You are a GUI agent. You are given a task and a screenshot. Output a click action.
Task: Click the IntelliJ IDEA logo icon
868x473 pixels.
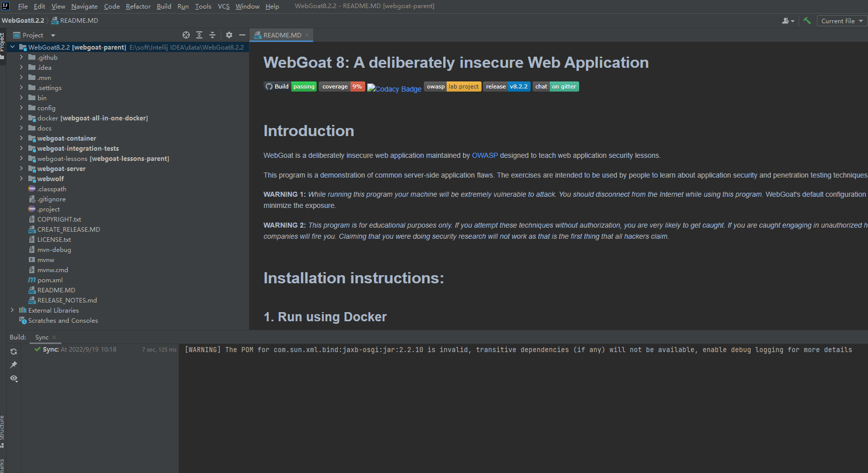6,6
